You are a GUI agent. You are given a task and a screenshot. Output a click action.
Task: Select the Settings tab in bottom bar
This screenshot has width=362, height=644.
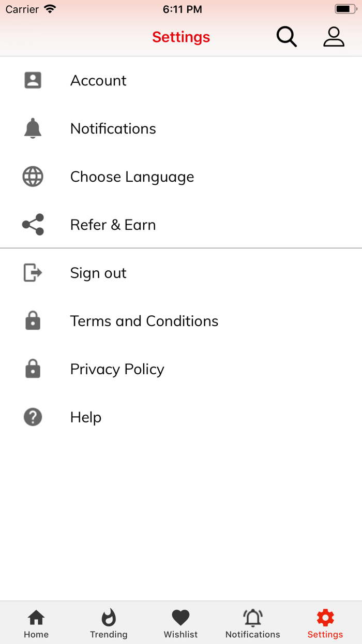[325, 623]
